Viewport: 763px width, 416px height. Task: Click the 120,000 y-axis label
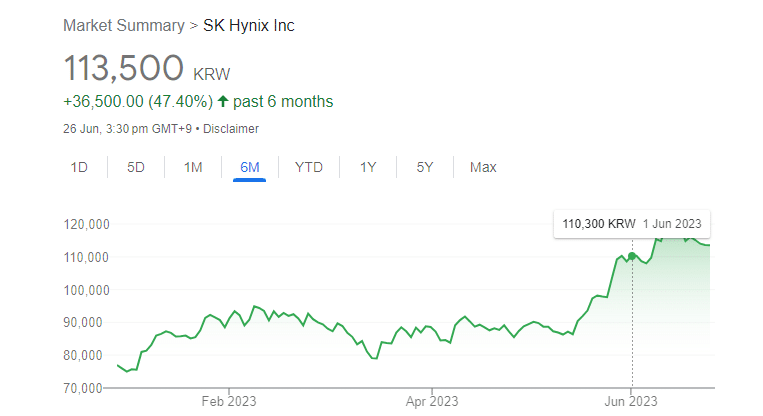point(87,224)
